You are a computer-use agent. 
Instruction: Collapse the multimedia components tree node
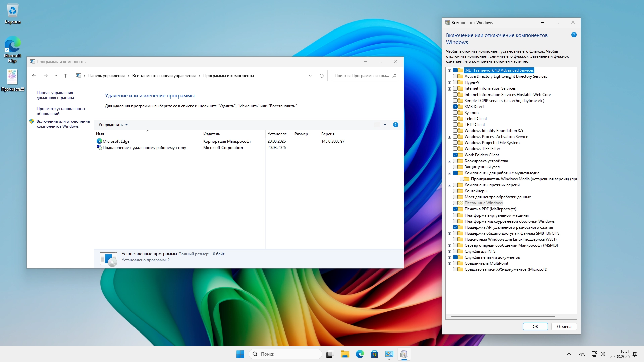(x=449, y=173)
